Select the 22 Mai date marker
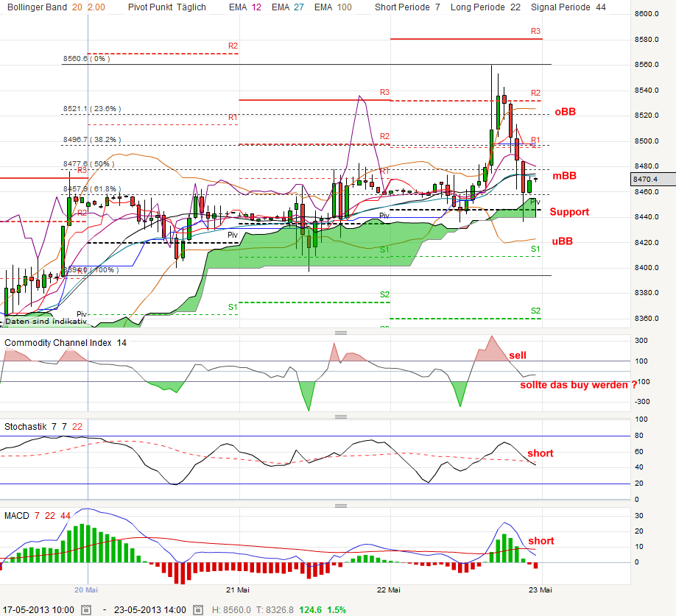This screenshot has height=616, width=676. click(388, 590)
